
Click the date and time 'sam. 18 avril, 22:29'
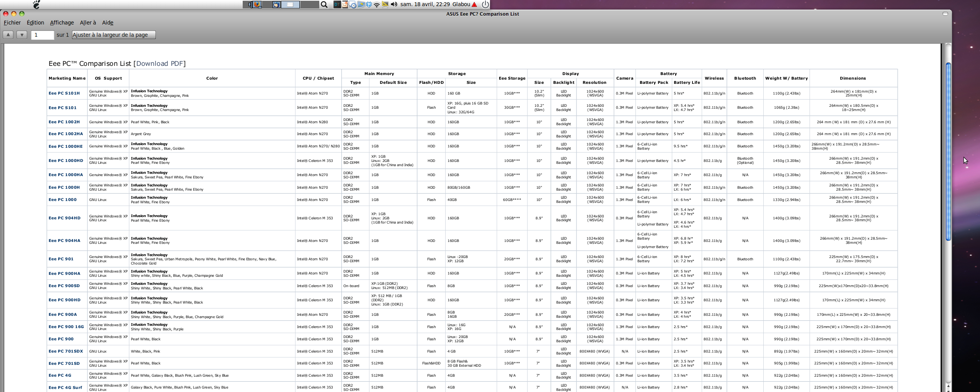[424, 5]
